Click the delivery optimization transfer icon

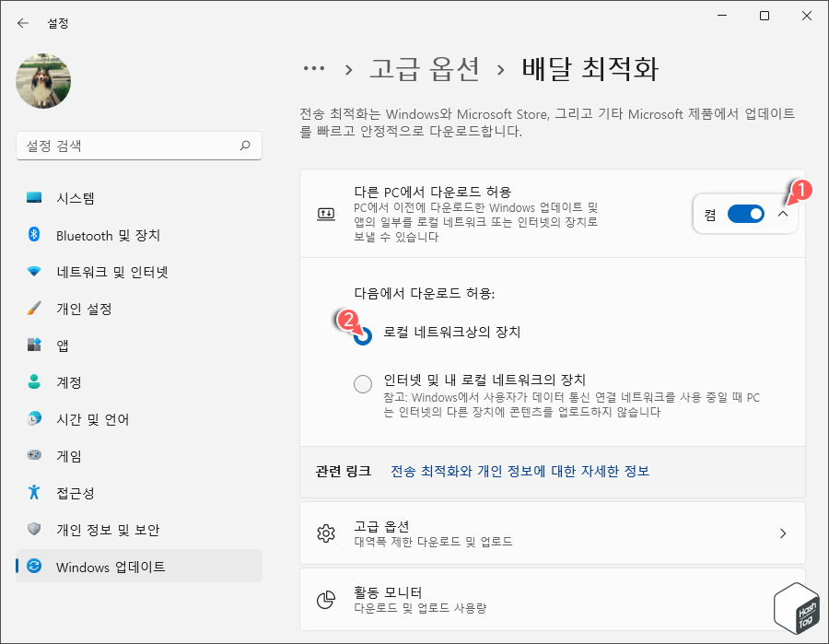[x=326, y=214]
